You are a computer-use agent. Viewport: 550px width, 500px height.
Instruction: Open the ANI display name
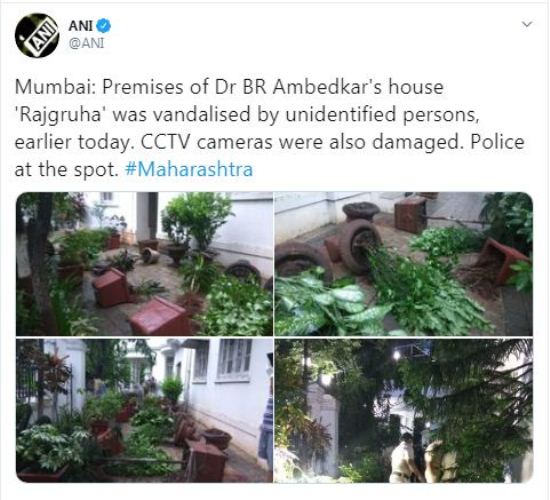(81, 26)
